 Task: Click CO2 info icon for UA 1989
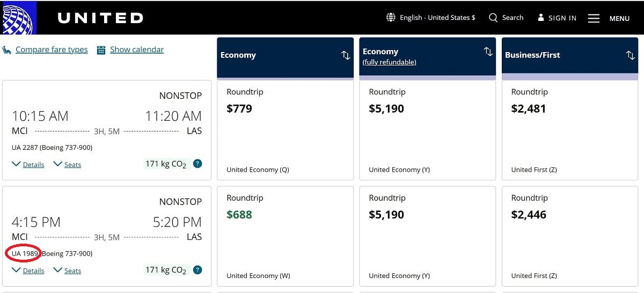197,270
